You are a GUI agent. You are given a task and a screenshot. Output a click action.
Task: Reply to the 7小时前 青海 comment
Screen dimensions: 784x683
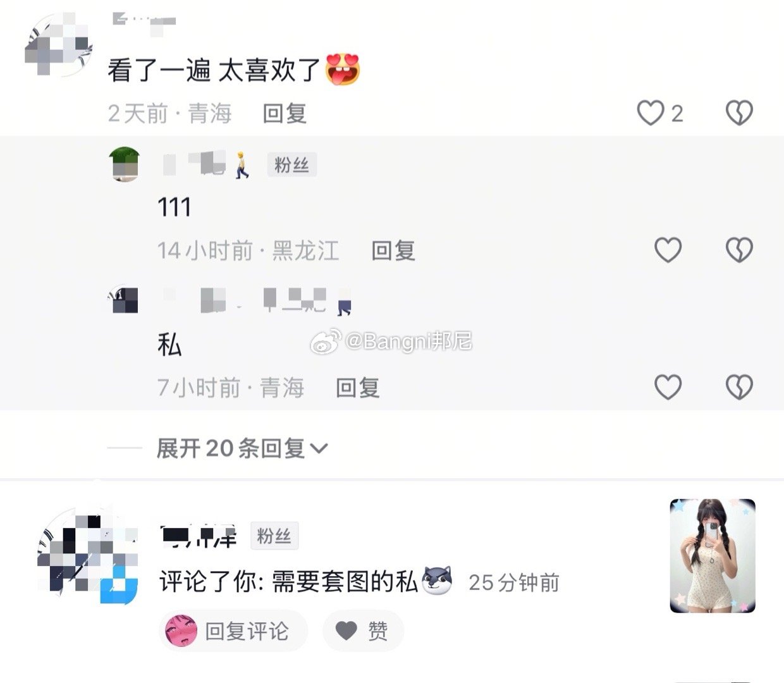pyautogui.click(x=358, y=388)
